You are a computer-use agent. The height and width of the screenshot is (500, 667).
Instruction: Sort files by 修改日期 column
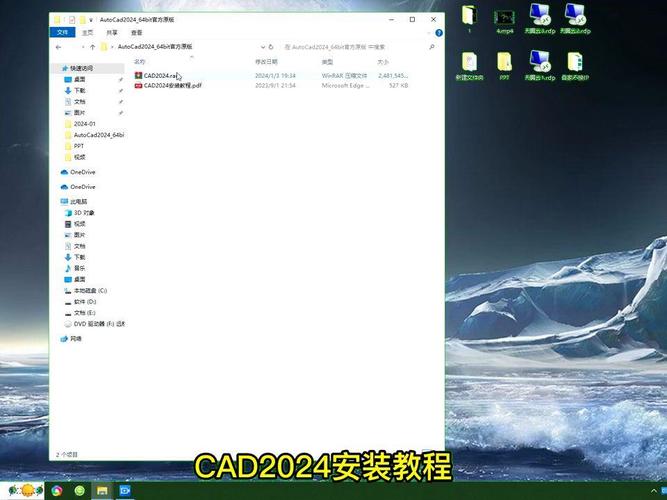coord(266,62)
